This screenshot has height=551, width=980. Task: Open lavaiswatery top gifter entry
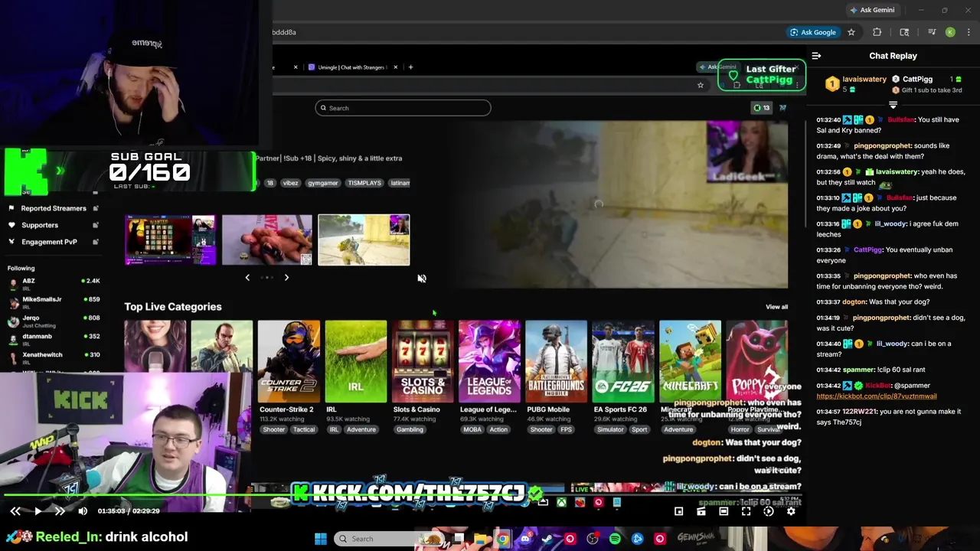click(x=857, y=83)
